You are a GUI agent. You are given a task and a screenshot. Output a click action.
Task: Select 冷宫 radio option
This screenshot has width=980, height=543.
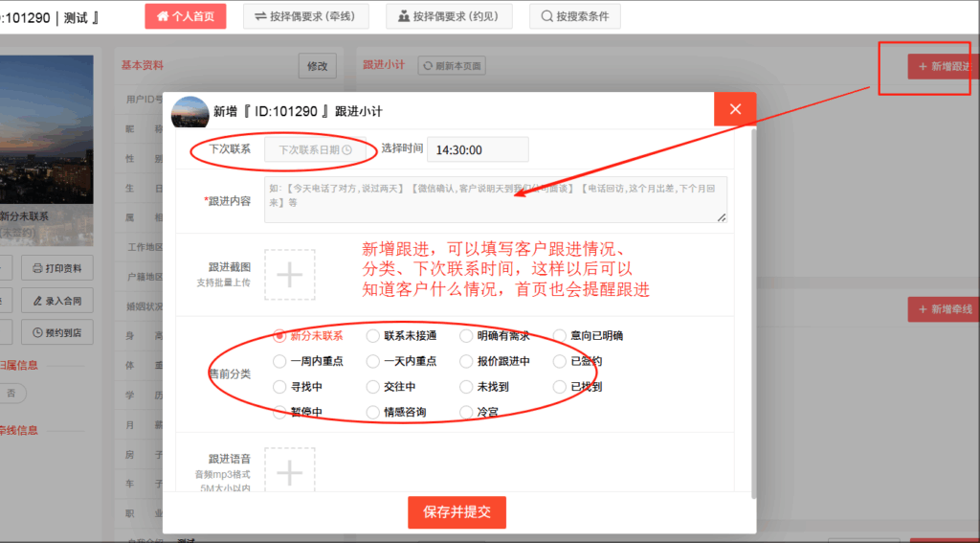coord(466,412)
